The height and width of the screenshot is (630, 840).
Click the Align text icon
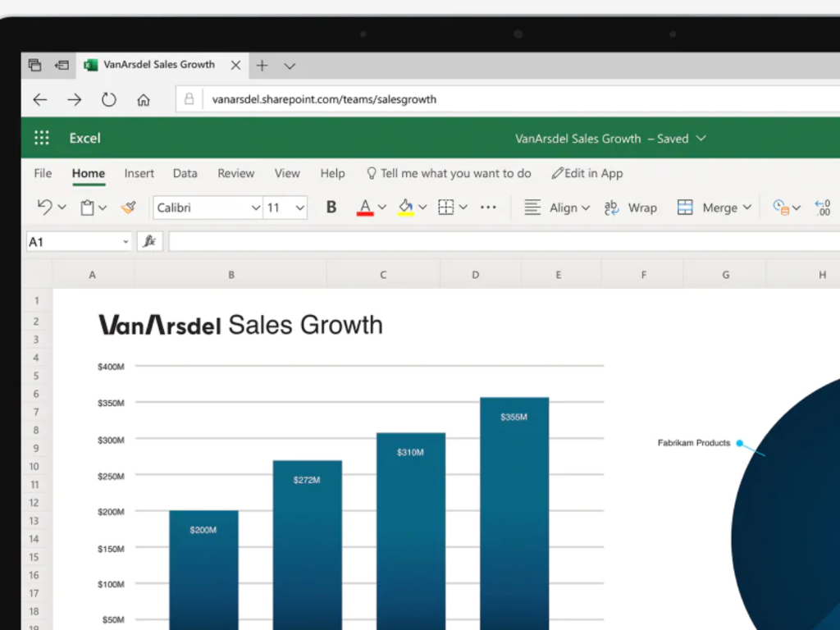tap(532, 208)
